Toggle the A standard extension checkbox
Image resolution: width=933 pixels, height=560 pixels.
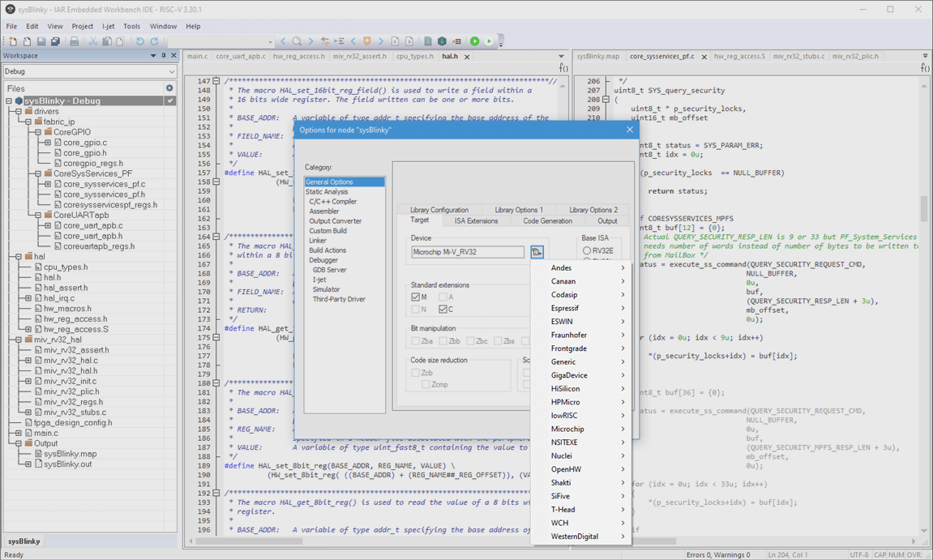click(443, 297)
